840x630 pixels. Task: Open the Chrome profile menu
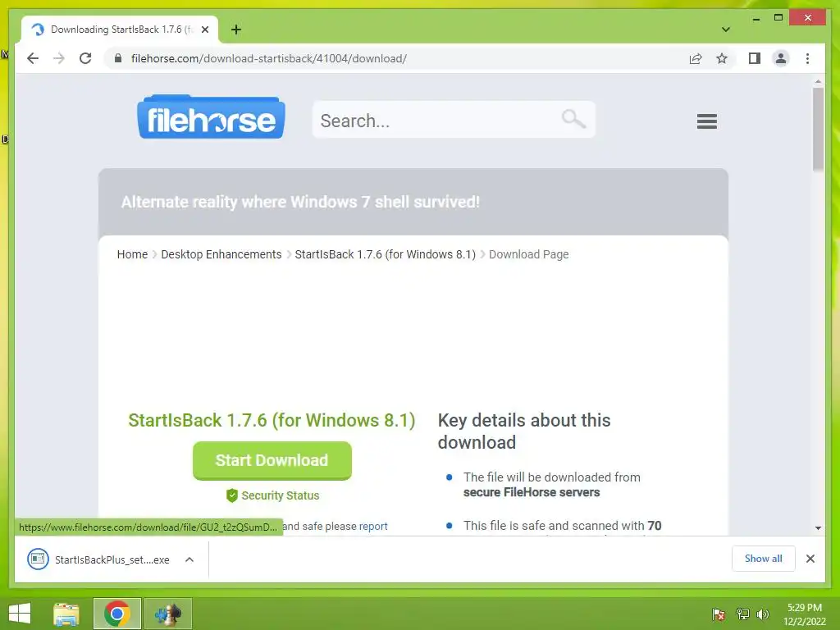pos(781,58)
